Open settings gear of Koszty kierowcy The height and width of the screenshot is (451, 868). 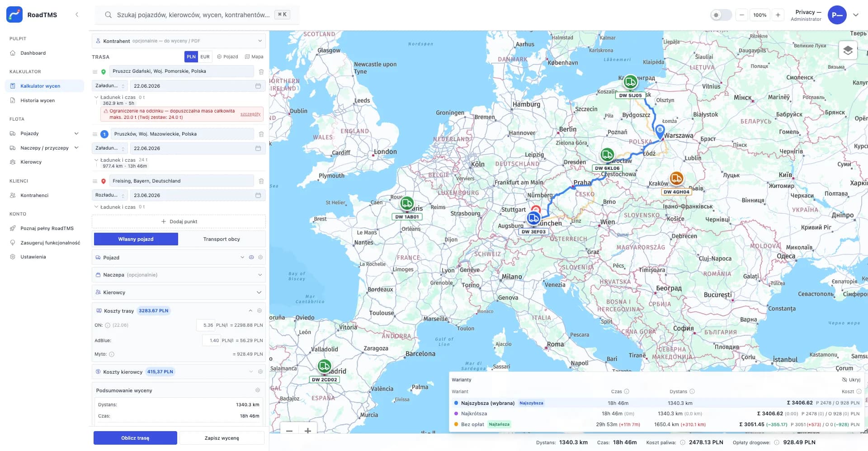(x=260, y=371)
